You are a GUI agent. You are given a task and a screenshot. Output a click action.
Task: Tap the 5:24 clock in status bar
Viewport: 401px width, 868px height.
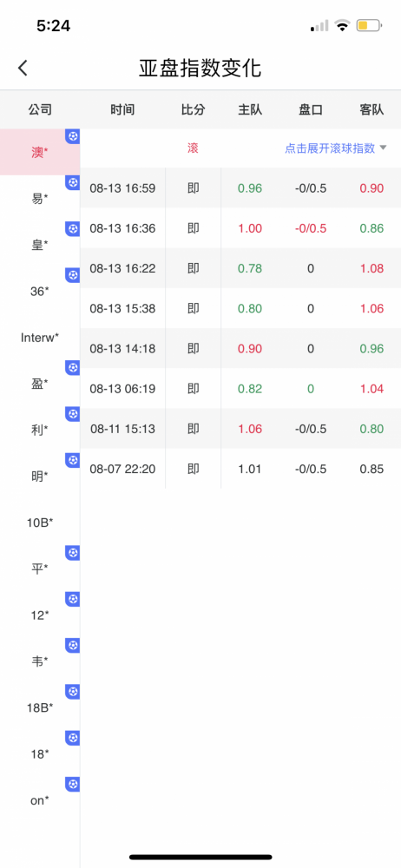(x=54, y=25)
